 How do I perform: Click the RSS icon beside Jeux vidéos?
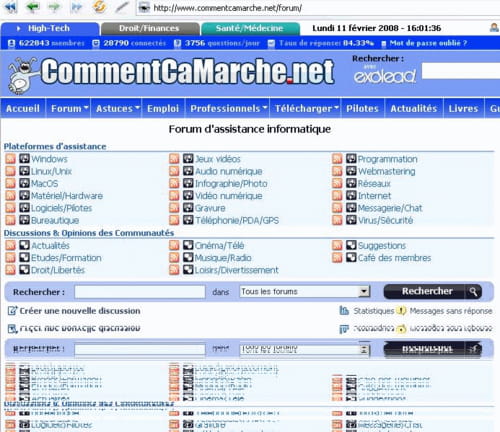[x=174, y=159]
